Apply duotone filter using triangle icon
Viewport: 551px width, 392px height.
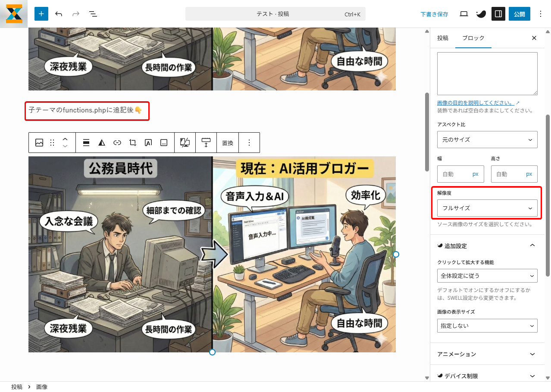tap(102, 143)
